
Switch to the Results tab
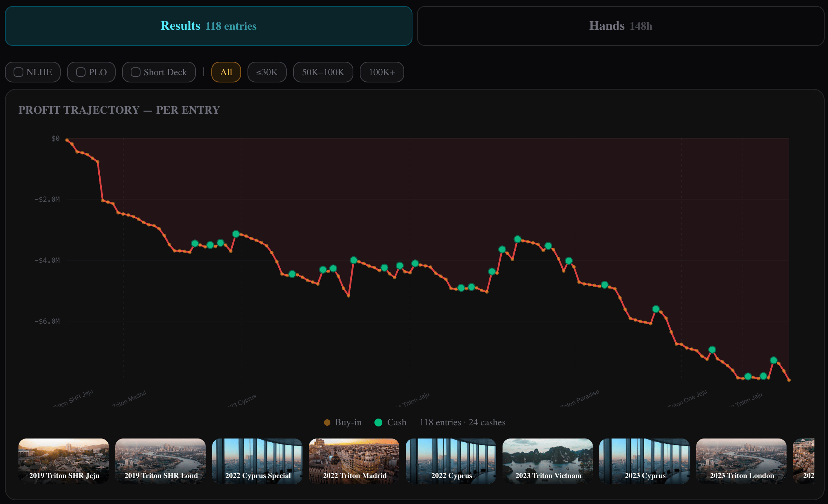click(x=208, y=26)
